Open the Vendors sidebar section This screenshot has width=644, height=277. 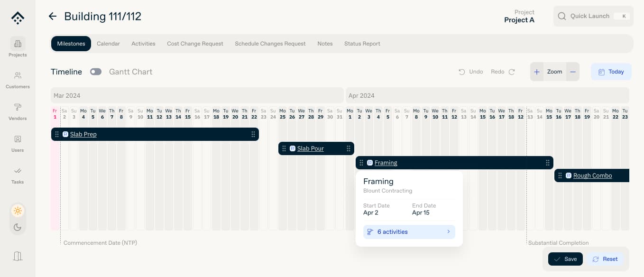18,111
